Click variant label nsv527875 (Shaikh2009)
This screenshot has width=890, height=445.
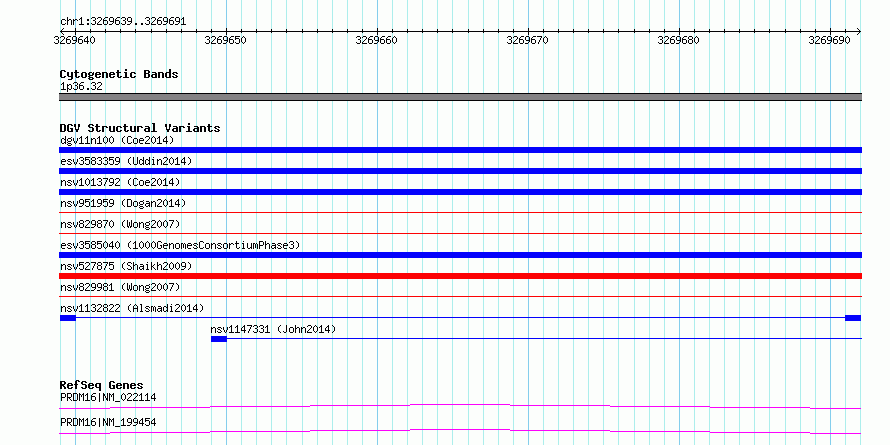126,266
